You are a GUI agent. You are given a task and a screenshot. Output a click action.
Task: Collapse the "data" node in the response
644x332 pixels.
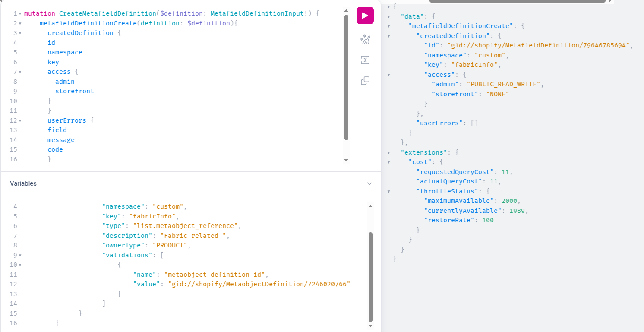tap(388, 16)
